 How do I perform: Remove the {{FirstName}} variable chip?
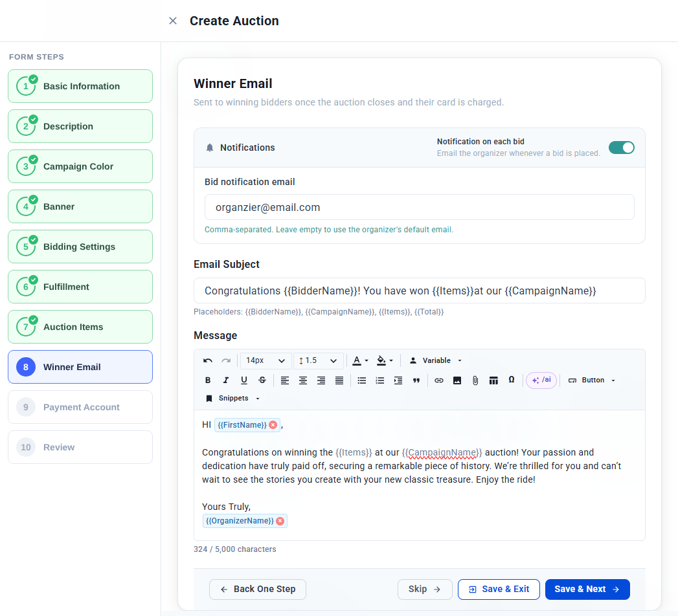tap(273, 425)
